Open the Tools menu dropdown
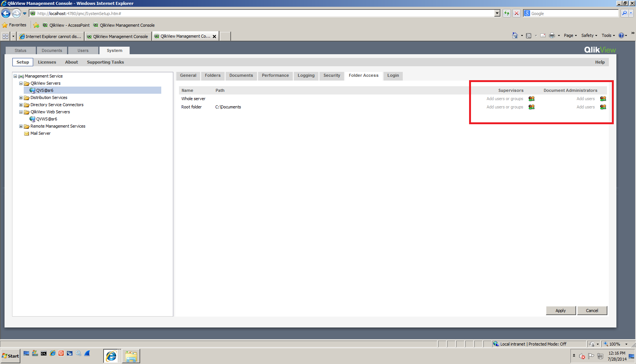636x364 pixels. (x=608, y=35)
